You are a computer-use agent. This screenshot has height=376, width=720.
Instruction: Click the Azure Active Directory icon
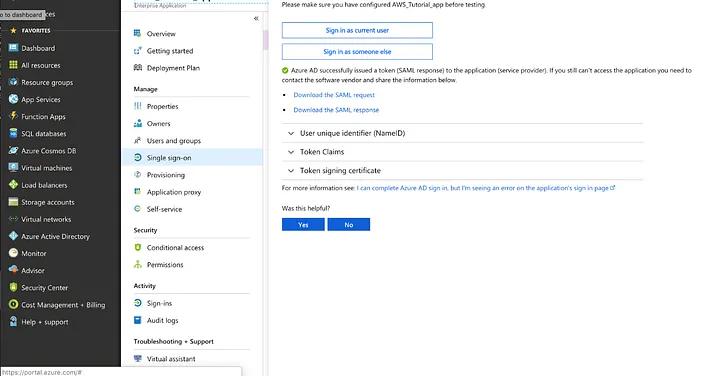click(x=13, y=236)
